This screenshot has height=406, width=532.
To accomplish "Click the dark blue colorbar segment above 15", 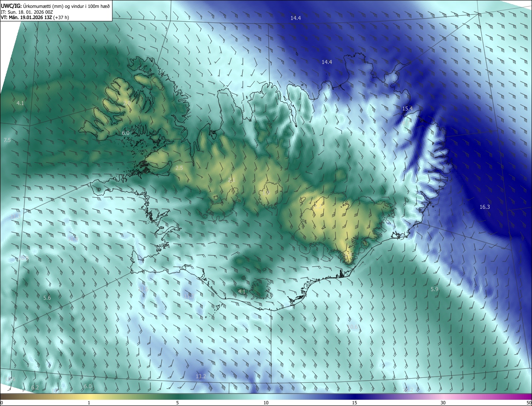I will pos(355,397).
